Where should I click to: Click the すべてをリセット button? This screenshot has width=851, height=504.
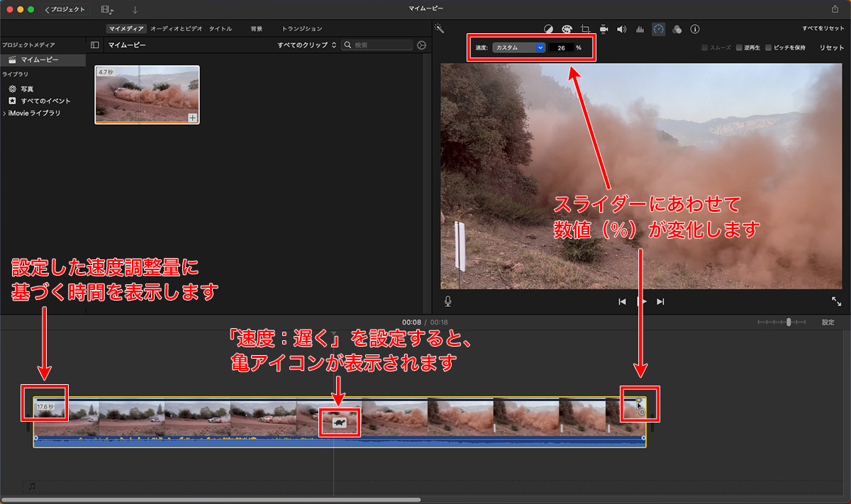[x=823, y=29]
